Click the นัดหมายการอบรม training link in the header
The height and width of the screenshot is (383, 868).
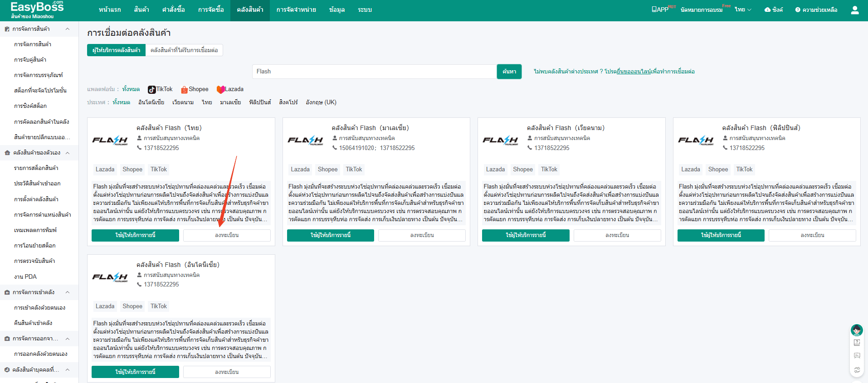tap(702, 10)
